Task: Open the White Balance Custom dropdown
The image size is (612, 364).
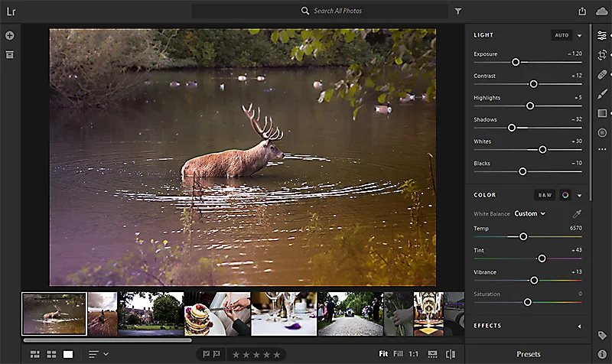Action: (529, 214)
